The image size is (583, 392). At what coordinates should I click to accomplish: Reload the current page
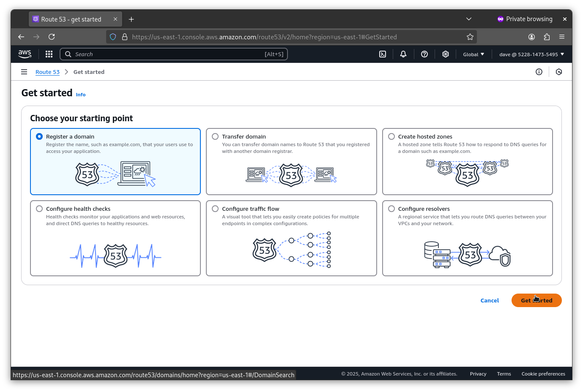52,37
